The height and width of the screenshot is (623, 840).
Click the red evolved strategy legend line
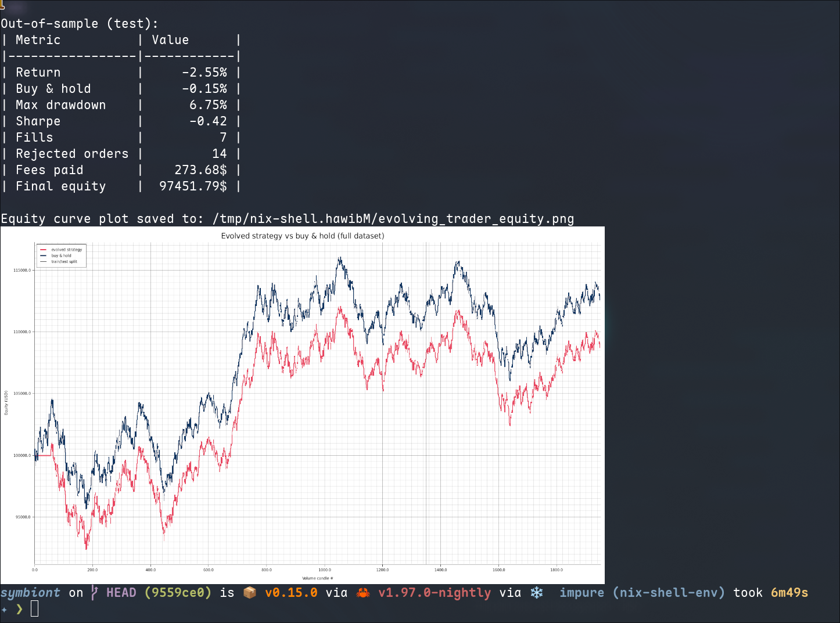44,250
